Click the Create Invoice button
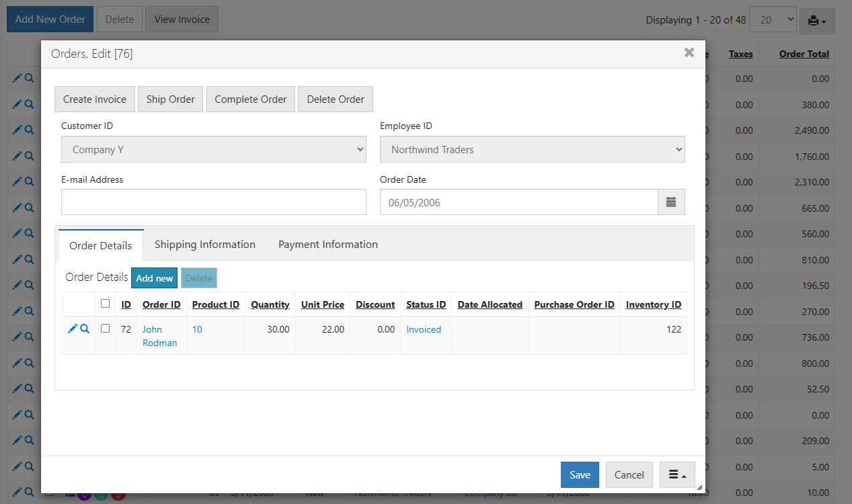Screen dimensions: 852x504 [95, 99]
